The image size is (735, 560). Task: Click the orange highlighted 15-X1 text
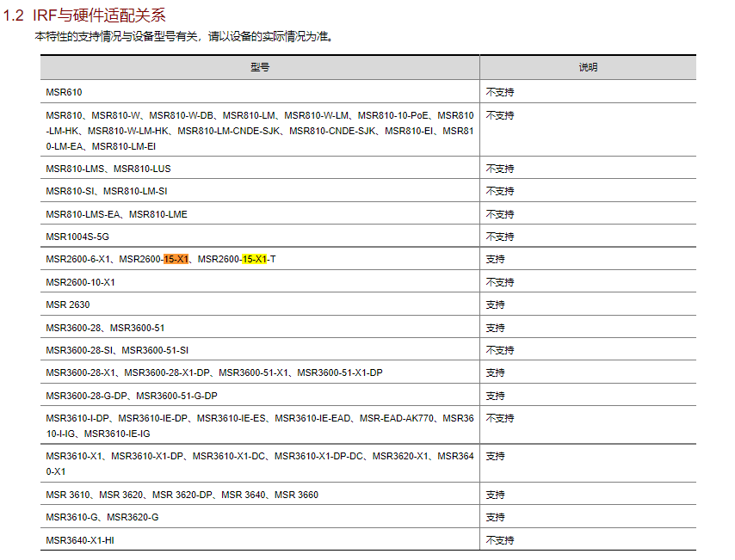point(176,259)
